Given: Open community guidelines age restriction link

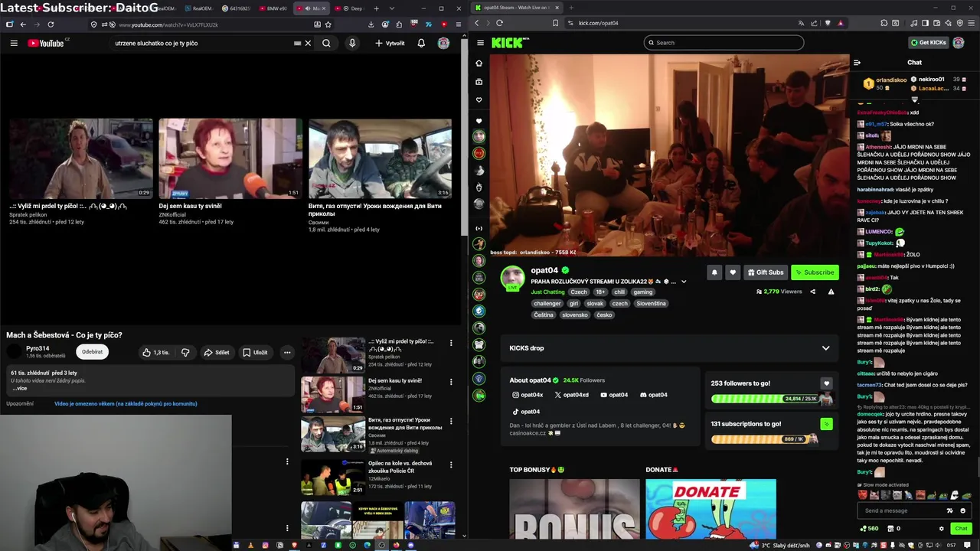Looking at the screenshot, I should coord(126,403).
